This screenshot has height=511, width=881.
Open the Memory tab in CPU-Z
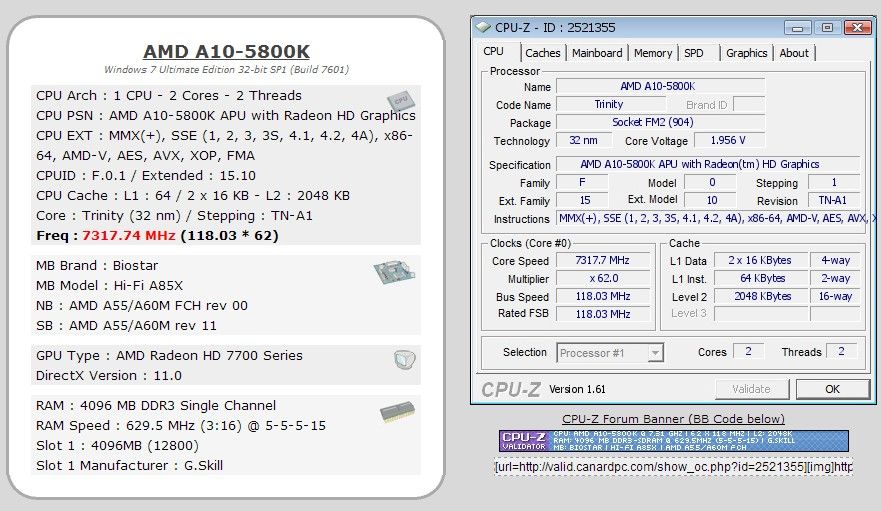click(x=653, y=53)
